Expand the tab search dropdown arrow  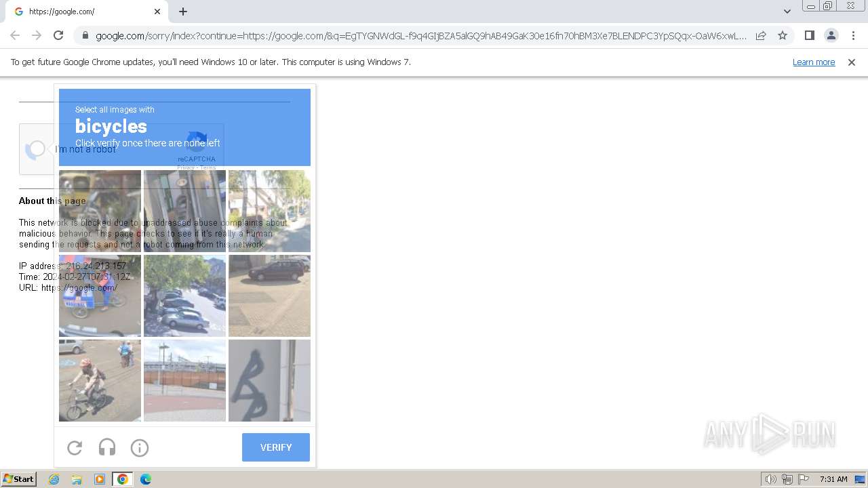click(x=787, y=12)
